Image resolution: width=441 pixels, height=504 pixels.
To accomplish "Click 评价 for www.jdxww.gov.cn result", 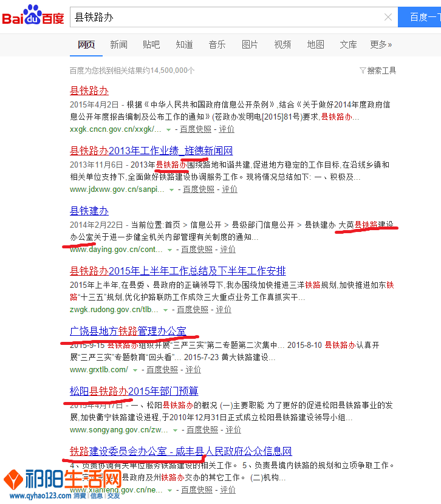I will point(230,189).
